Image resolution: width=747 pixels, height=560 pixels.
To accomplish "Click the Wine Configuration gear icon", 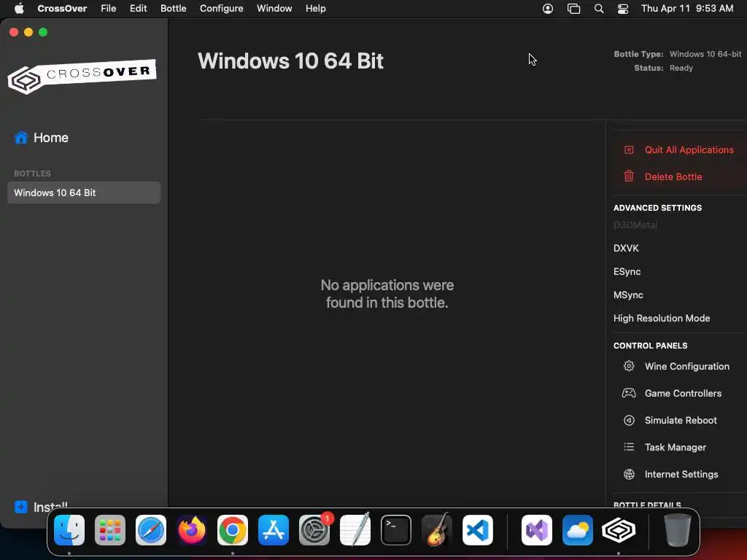I will [x=629, y=366].
